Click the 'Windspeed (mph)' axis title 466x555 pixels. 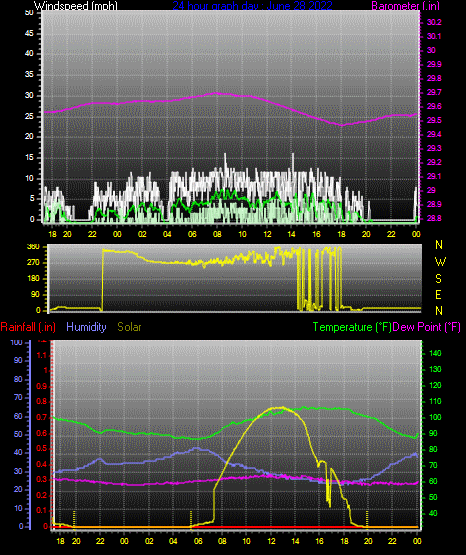click(x=75, y=5)
